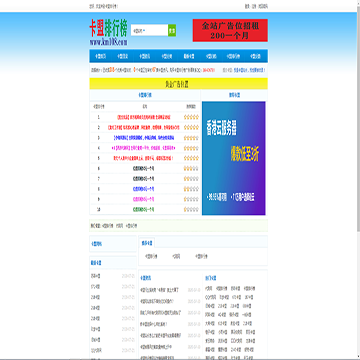Click the star rating in rank 8 row
This screenshot has width=360, height=360.
[x=191, y=189]
